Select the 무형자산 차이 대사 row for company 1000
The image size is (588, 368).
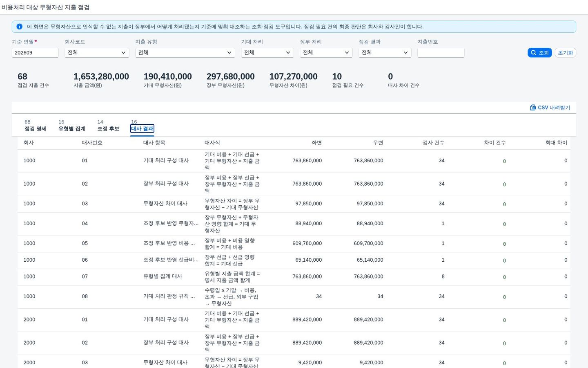click(x=294, y=204)
